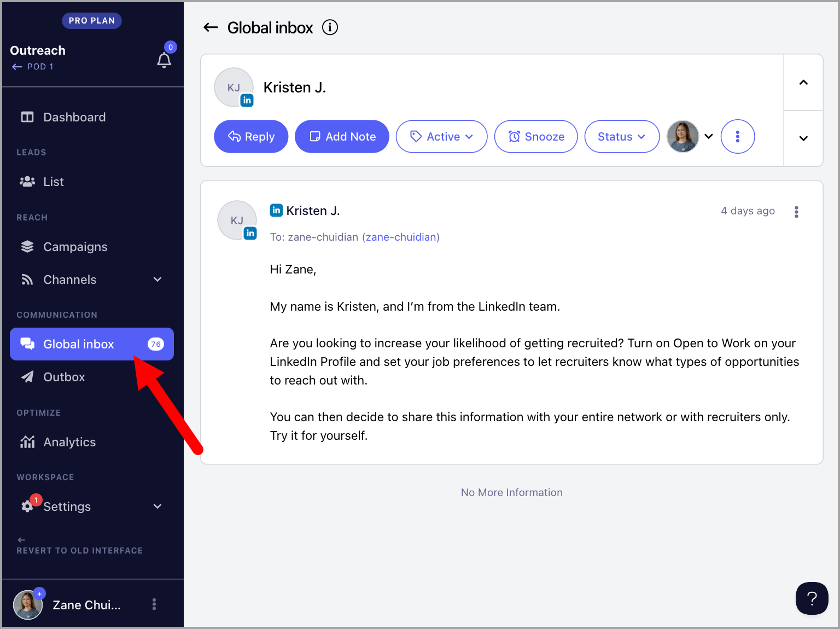This screenshot has width=840, height=629.
Task: Open the Campaigns page
Action: (92, 247)
